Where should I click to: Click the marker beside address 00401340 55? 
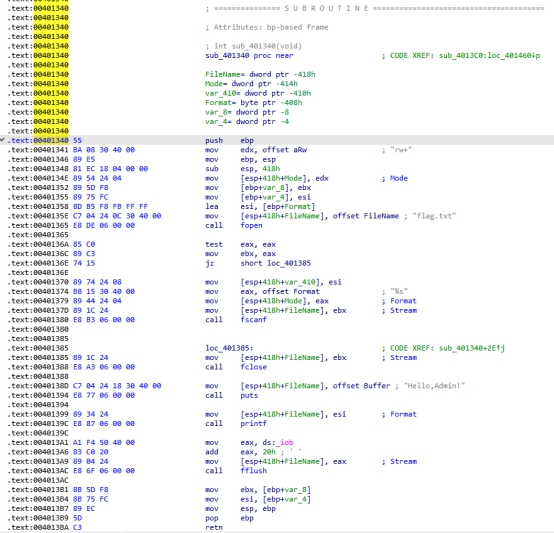(x=2, y=140)
